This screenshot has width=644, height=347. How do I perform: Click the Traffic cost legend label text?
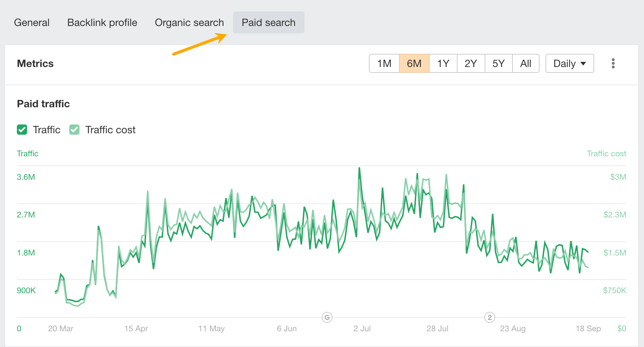tap(110, 130)
